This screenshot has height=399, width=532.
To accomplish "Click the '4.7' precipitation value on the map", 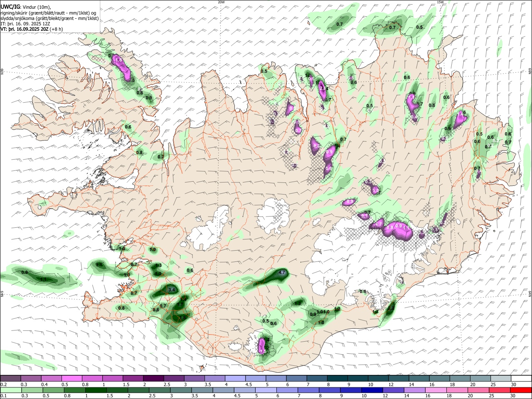I will point(282,273).
